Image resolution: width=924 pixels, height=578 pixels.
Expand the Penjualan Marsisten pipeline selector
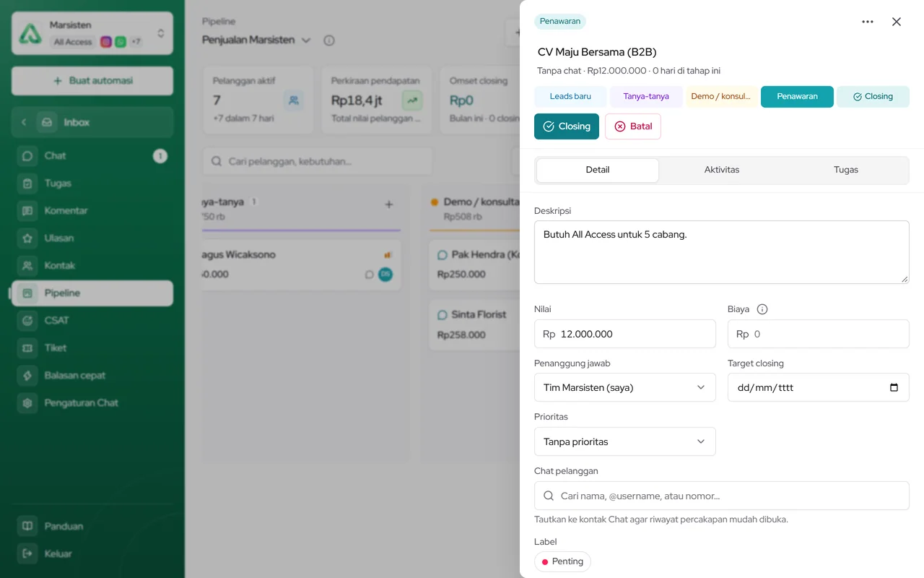point(257,40)
